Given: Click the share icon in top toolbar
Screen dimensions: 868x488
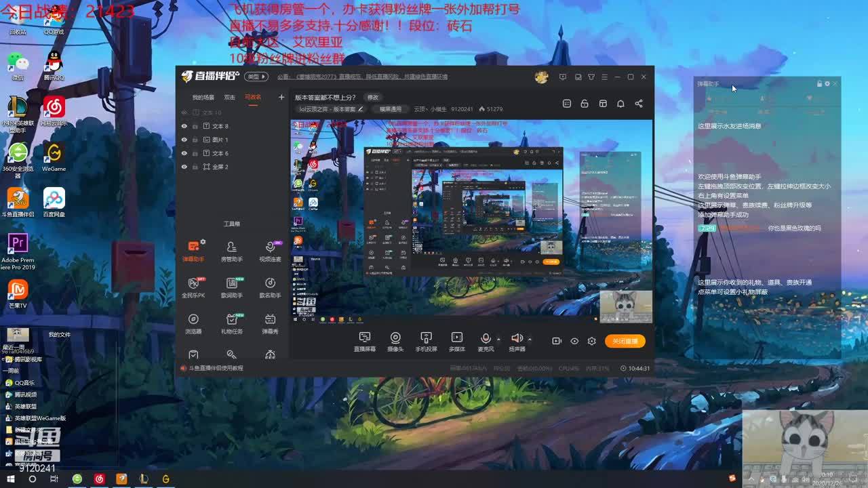Looking at the screenshot, I should [639, 104].
